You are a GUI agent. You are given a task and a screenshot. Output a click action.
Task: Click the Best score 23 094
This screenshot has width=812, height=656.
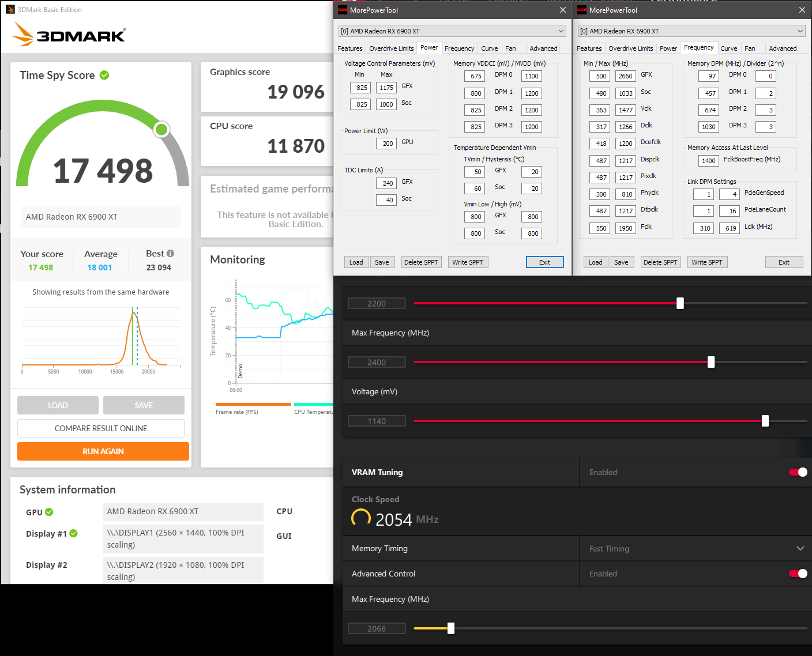(159, 267)
